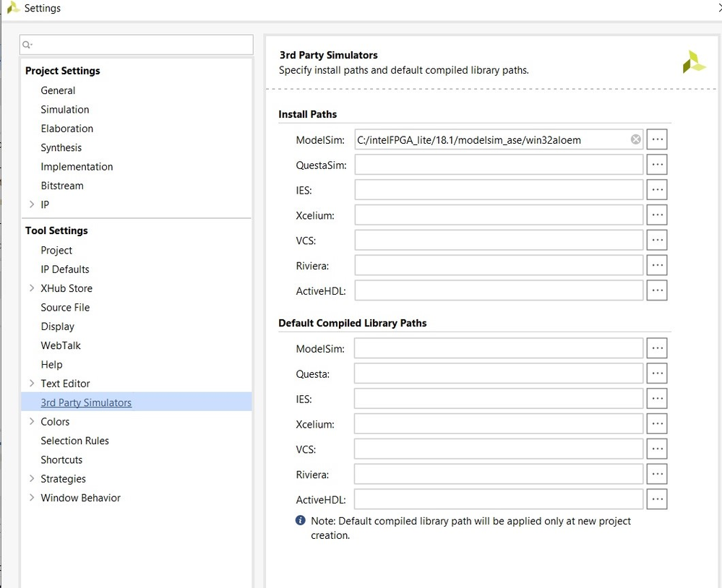Open the Shortcuts settings page
Viewport: 722px width, 588px height.
coord(61,459)
